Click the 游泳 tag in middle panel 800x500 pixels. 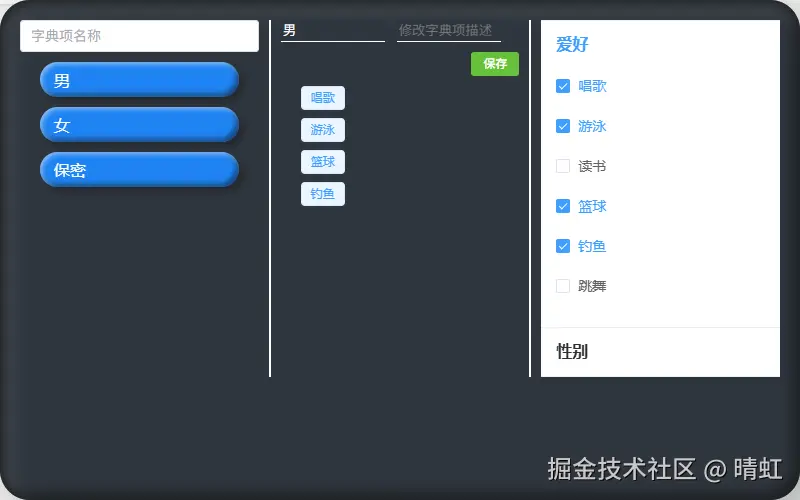[x=323, y=130]
